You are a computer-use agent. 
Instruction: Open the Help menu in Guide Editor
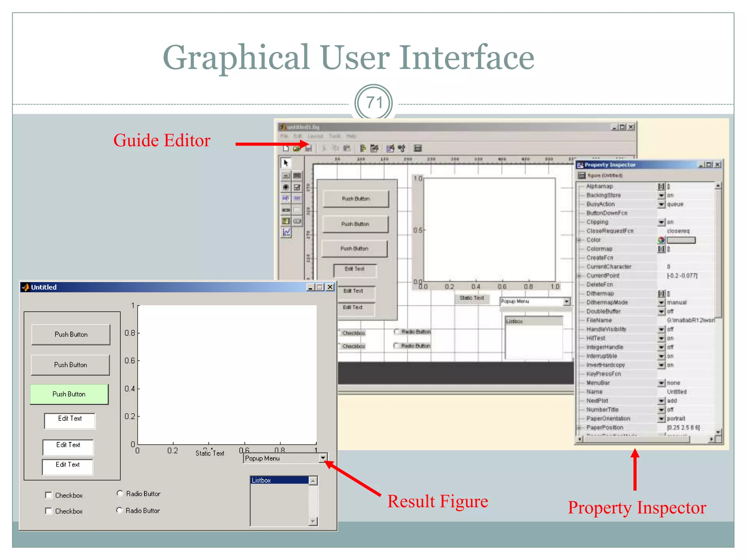[351, 136]
